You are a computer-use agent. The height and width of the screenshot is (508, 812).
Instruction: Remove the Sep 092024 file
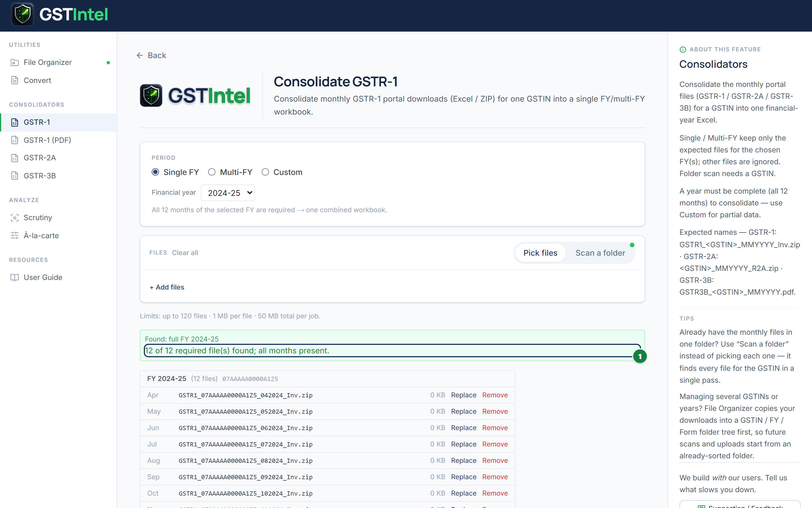point(495,477)
